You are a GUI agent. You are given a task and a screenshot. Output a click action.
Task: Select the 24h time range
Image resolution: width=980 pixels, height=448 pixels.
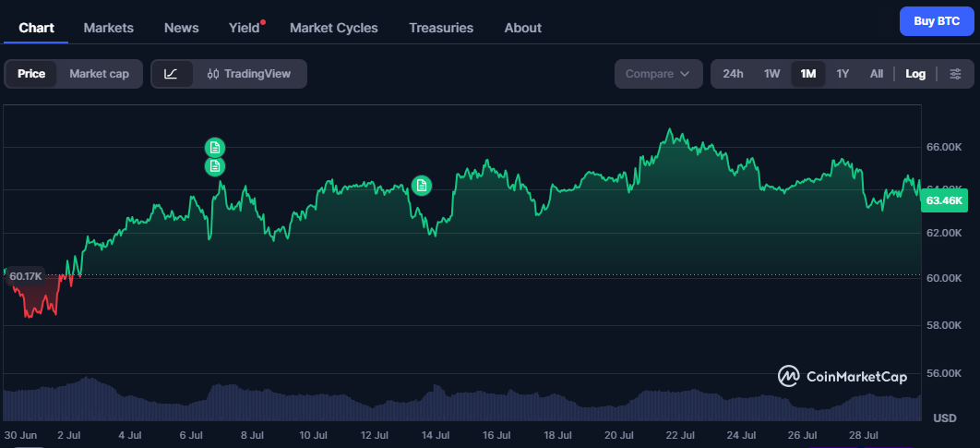click(733, 74)
